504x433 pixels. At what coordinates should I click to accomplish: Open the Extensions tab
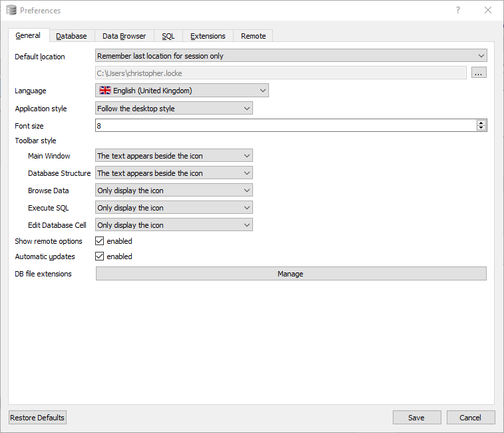pos(208,36)
